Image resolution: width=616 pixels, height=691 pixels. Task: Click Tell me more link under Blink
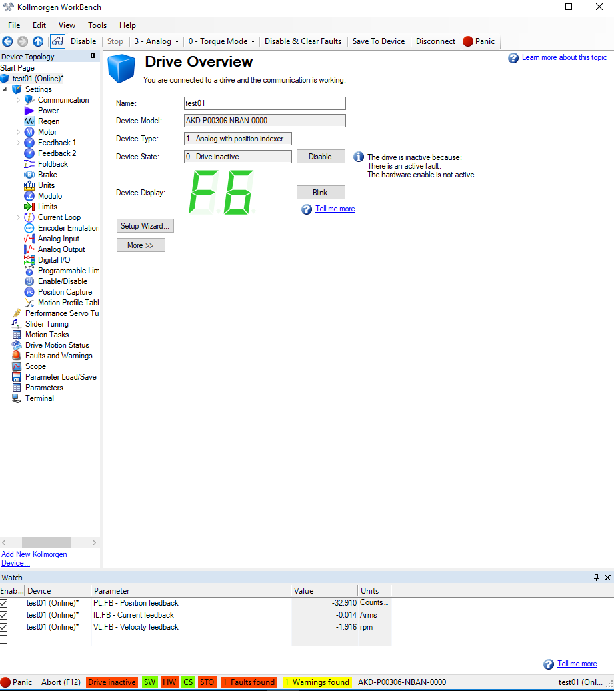335,209
